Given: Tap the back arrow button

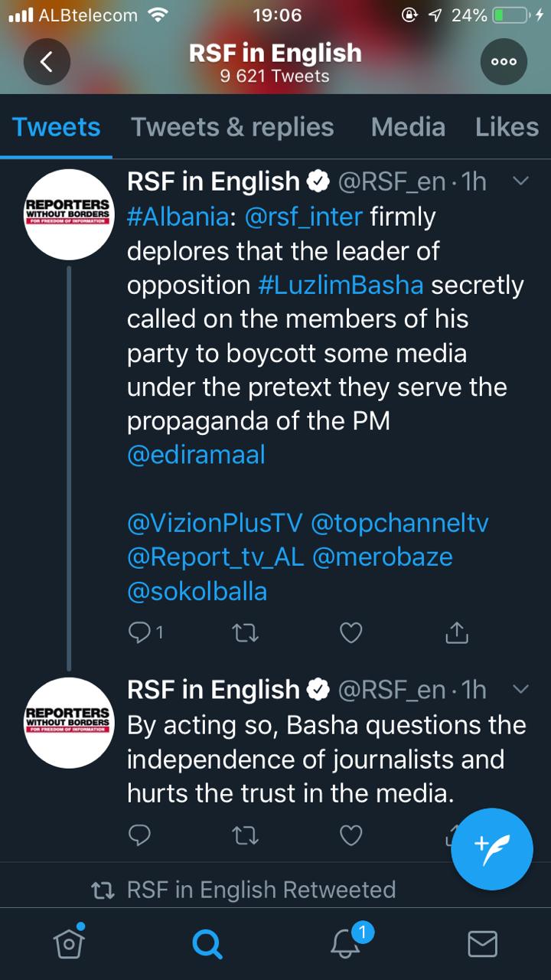Looking at the screenshot, I should click(47, 62).
